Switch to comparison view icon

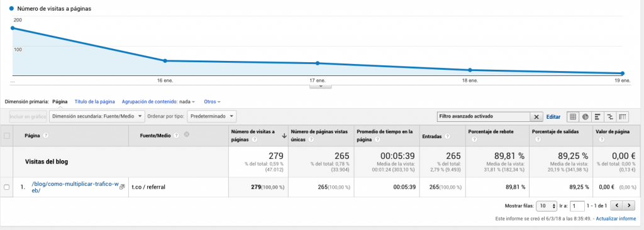point(610,117)
